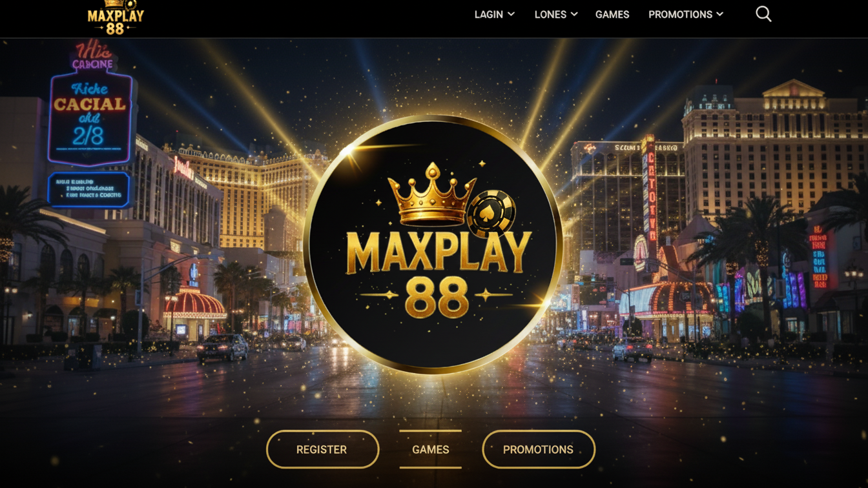Image resolution: width=868 pixels, height=488 pixels.
Task: Click the PROMOTIONS outlined button at the bottom
Action: coord(539,449)
